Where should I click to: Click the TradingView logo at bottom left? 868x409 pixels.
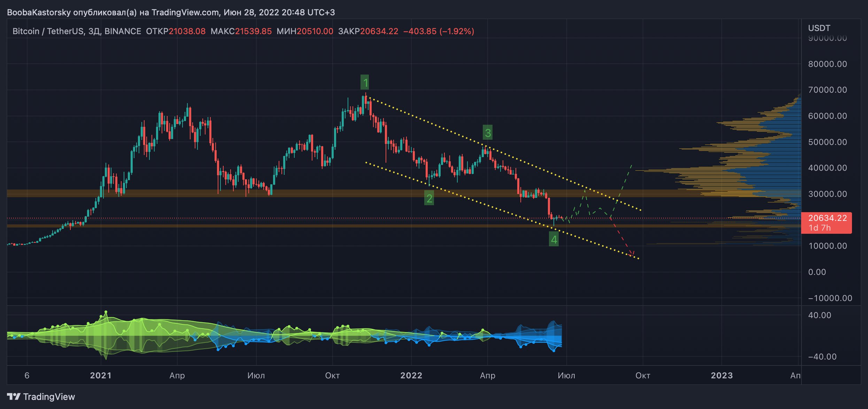point(41,396)
